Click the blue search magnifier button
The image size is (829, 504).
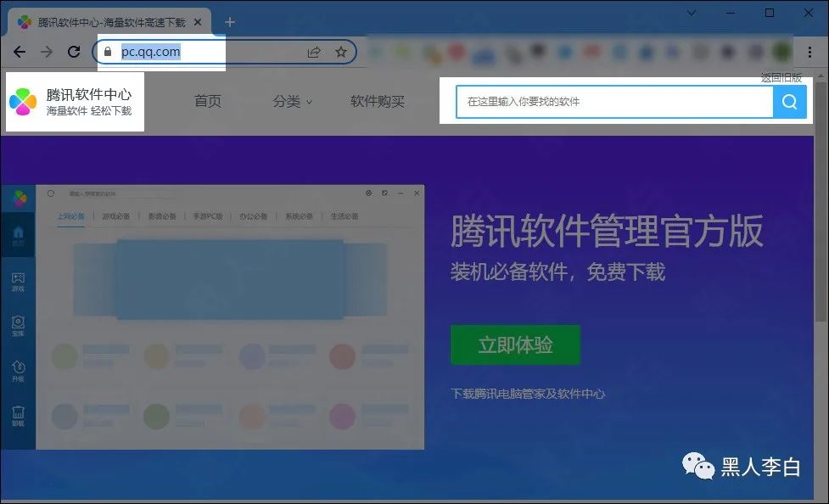pyautogui.click(x=789, y=102)
